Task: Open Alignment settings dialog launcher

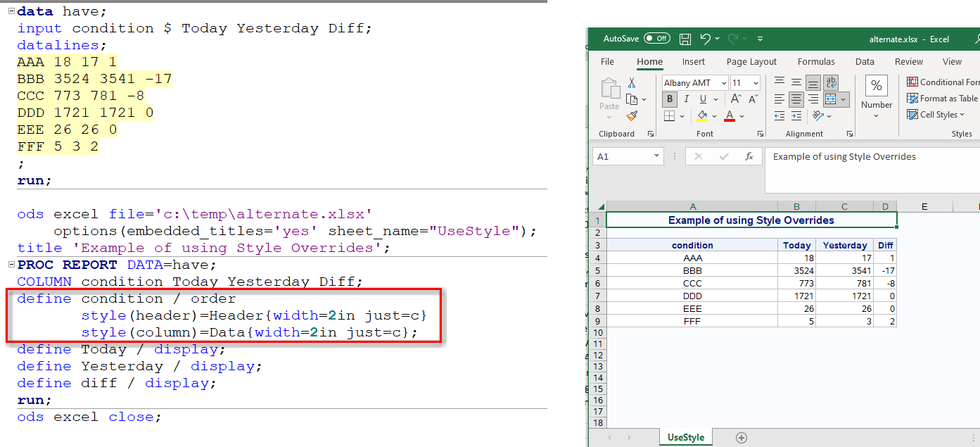Action: 850,134
